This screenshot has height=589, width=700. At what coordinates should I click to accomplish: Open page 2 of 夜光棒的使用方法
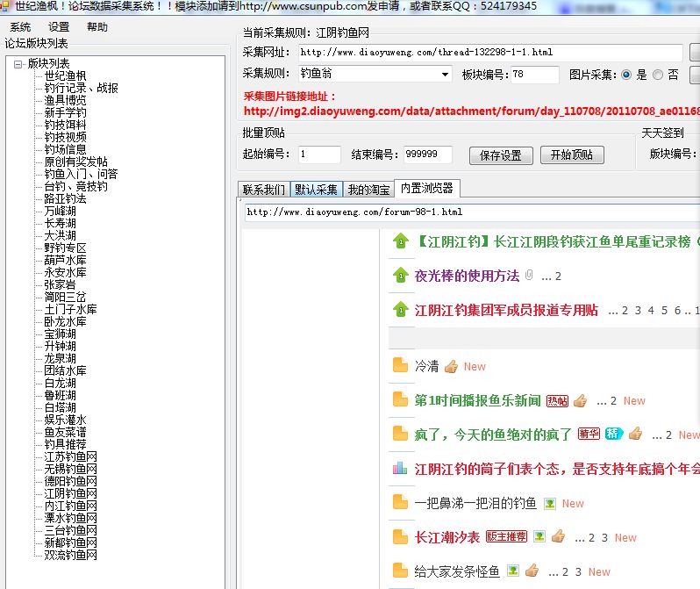point(558,277)
